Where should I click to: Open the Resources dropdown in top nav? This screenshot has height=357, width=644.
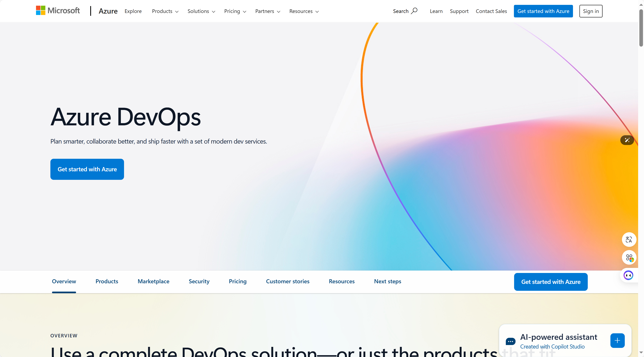pos(304,11)
